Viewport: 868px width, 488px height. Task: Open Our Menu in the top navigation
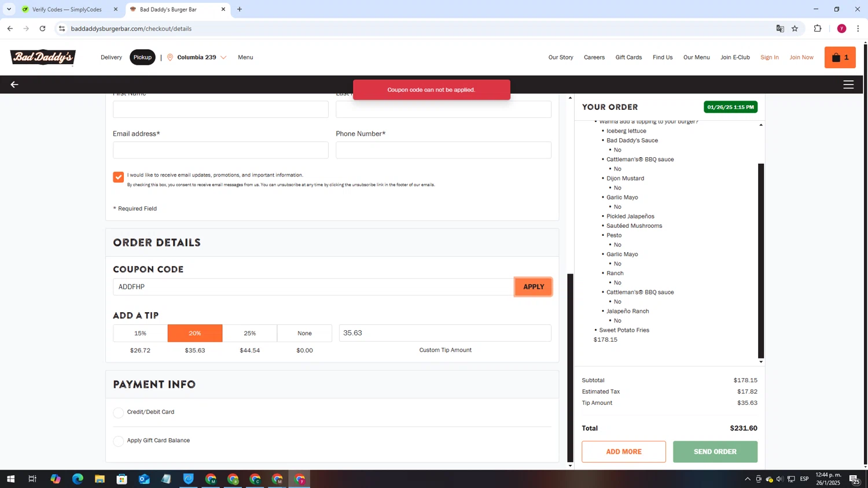[x=696, y=57]
